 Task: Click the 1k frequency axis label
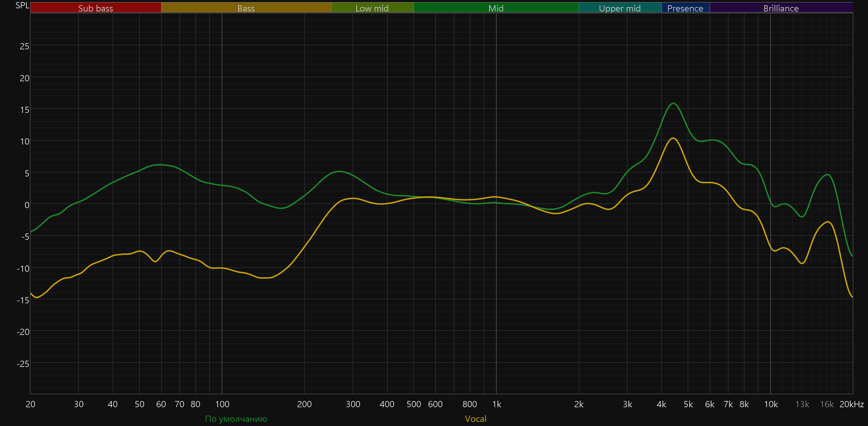[496, 404]
